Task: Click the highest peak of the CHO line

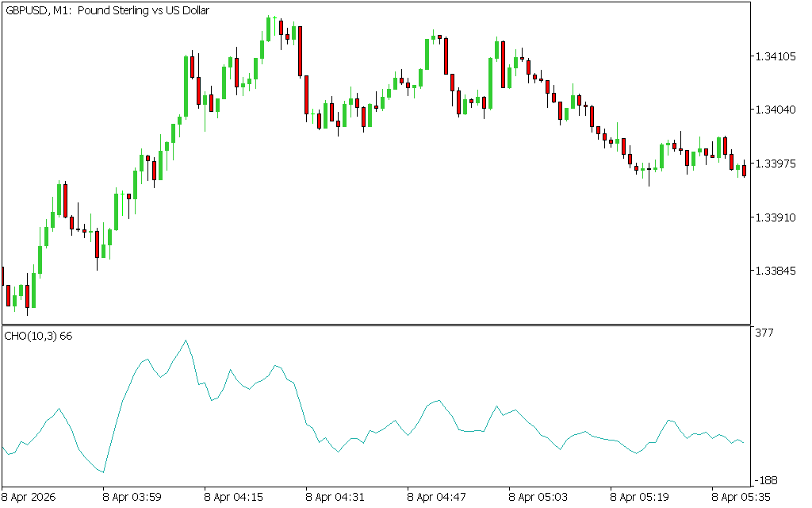Action: (x=186, y=341)
